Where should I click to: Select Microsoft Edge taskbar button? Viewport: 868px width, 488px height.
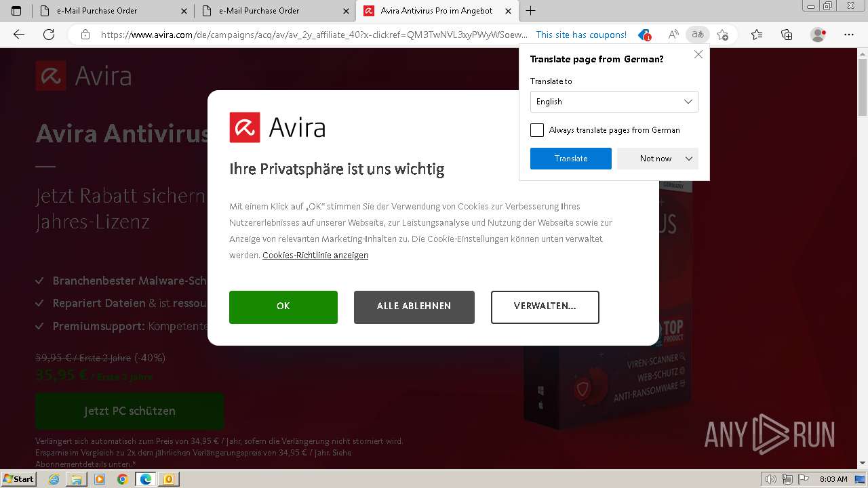(x=145, y=479)
